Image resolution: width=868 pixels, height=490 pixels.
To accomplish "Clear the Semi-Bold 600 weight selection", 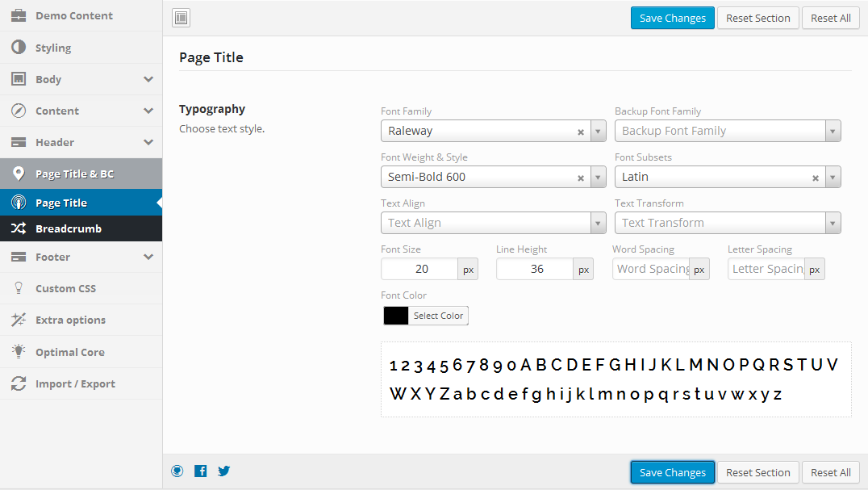I will pyautogui.click(x=581, y=178).
